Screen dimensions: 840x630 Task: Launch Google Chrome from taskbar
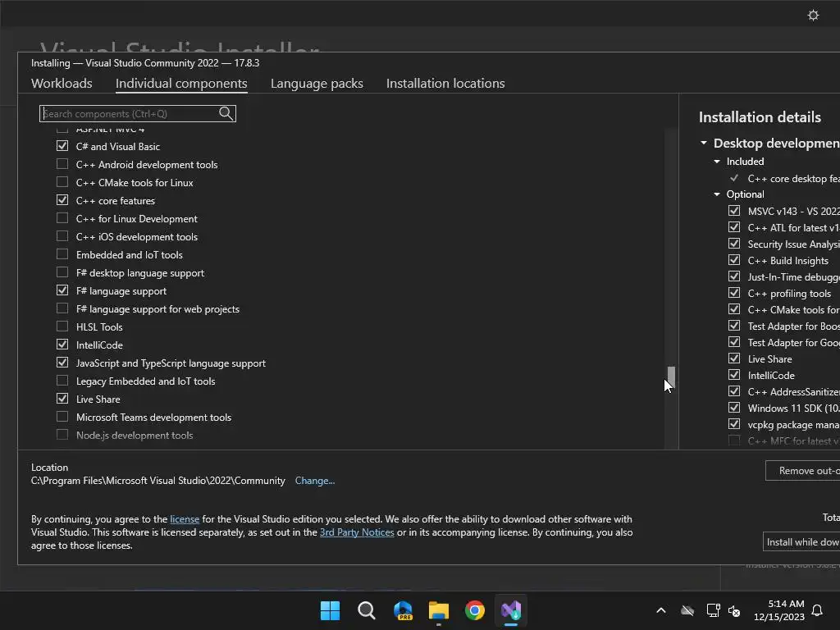(x=475, y=610)
